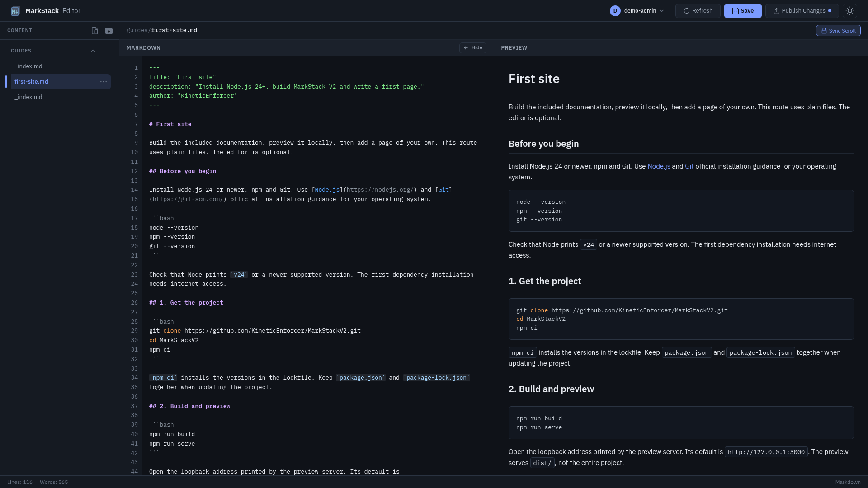Image resolution: width=868 pixels, height=488 pixels.
Task: Click 'Lines: 116' in the status bar
Action: tap(20, 482)
